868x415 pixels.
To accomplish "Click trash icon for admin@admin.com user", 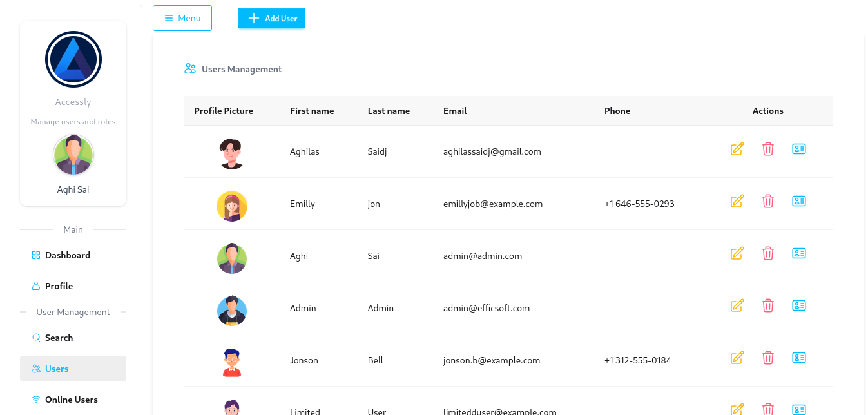I will (x=767, y=253).
